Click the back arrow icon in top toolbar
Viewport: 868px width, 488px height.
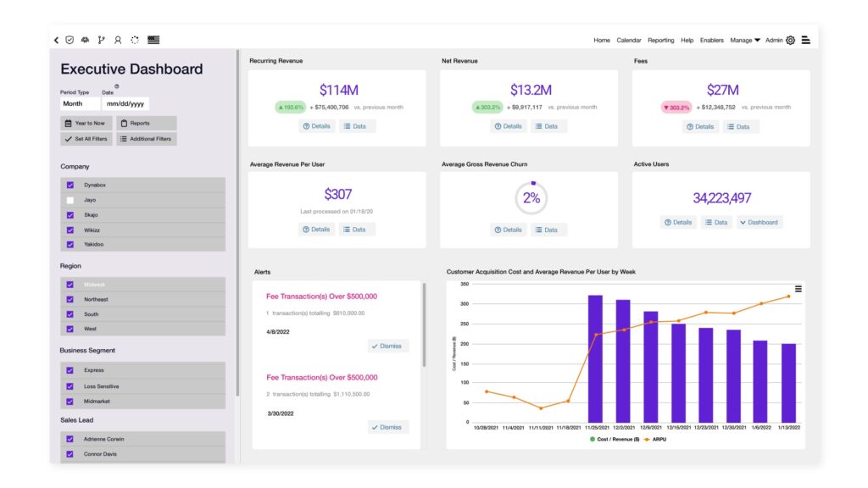(x=56, y=40)
